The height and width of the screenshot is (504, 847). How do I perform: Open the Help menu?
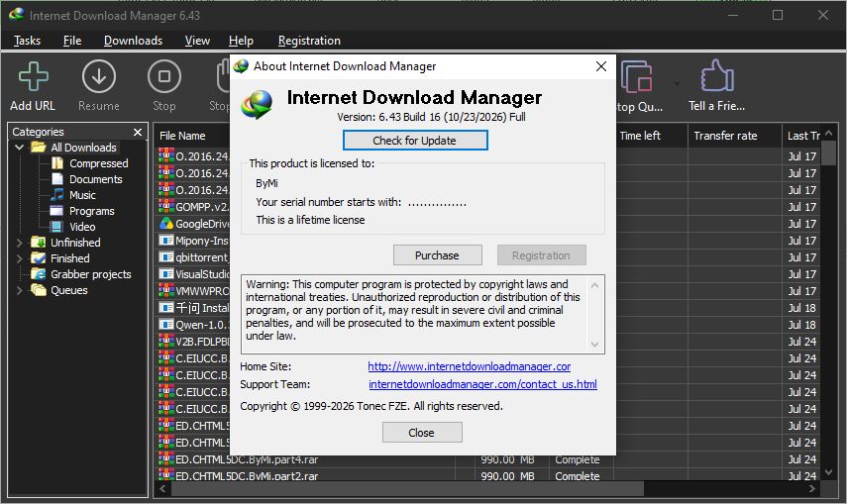coord(241,41)
